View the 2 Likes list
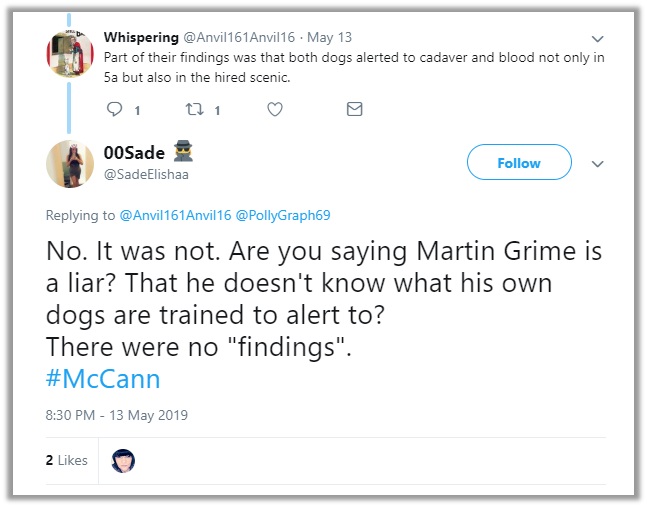 coord(67,460)
